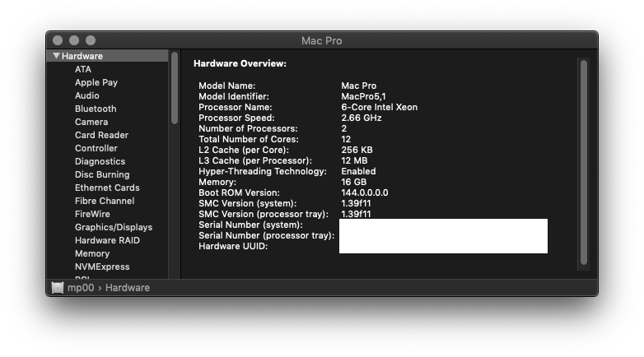Image resolution: width=644 pixels, height=357 pixels.
Task: Click the SMC Version (processor tray) label
Action: pos(264,214)
